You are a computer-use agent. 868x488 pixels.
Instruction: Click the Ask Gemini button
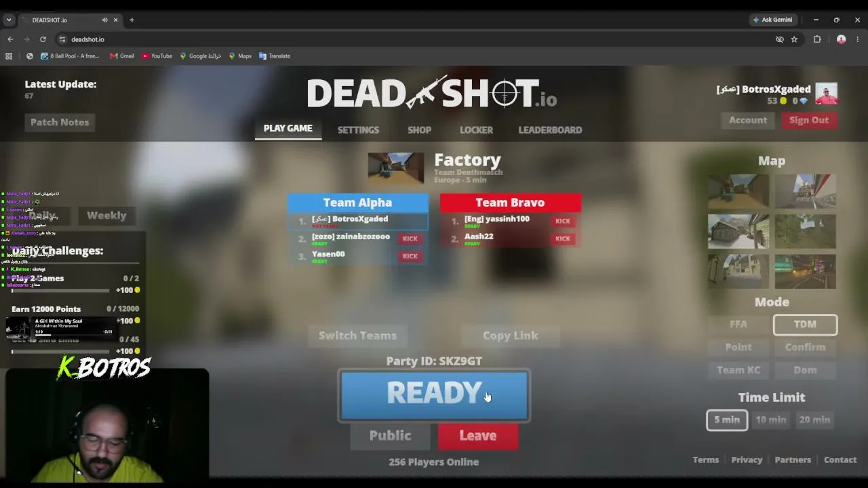pyautogui.click(x=772, y=20)
